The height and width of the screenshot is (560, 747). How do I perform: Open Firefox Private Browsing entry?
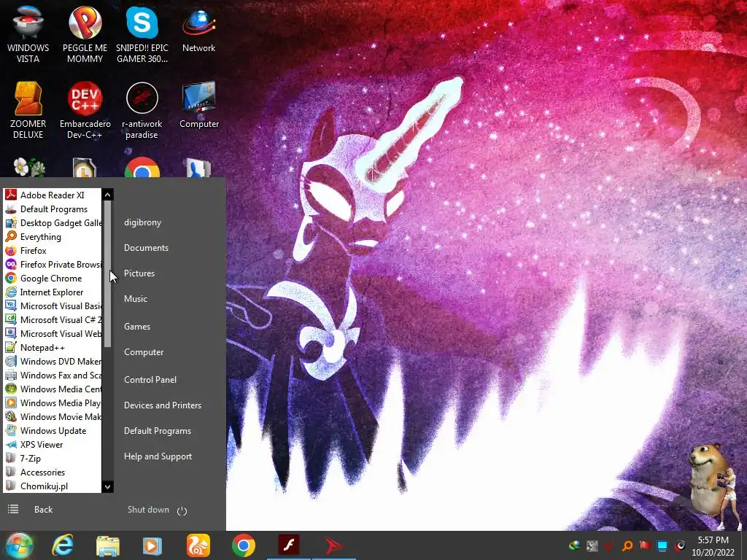(x=53, y=264)
